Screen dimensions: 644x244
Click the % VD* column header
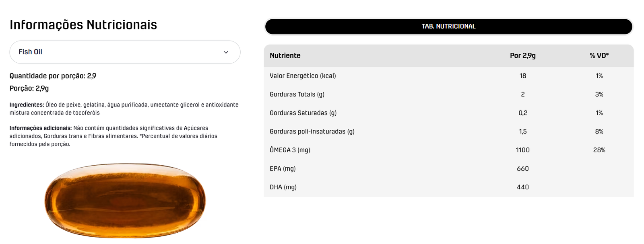tap(599, 55)
